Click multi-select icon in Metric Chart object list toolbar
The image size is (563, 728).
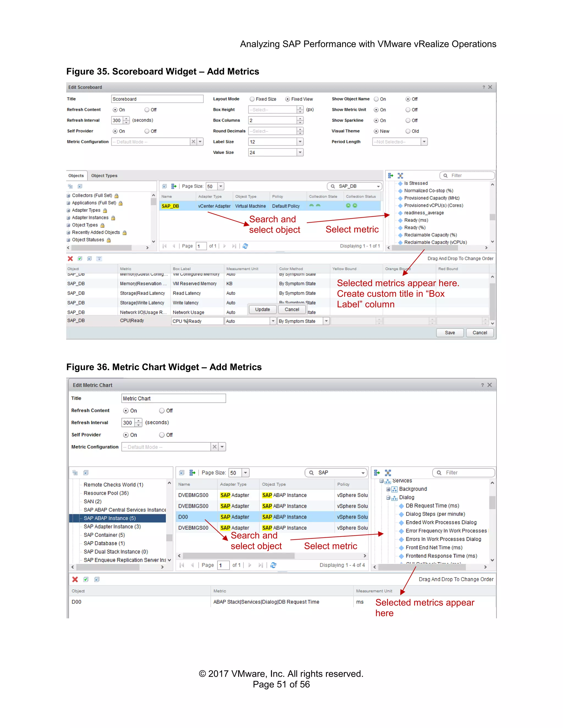(192, 473)
